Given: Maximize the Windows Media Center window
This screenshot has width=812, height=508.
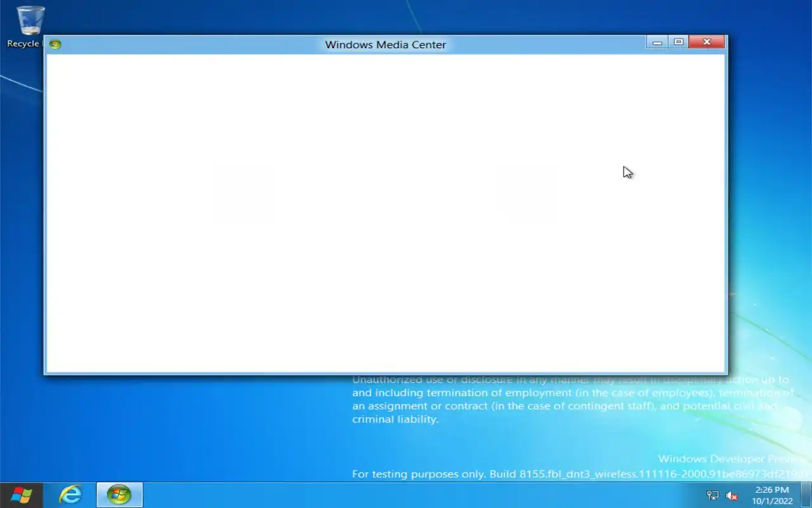Looking at the screenshot, I should click(678, 42).
